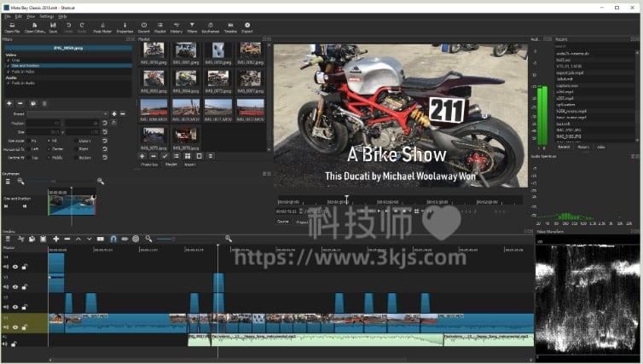
Task: Toggle timeline snapping magnet icon
Action: 113,239
